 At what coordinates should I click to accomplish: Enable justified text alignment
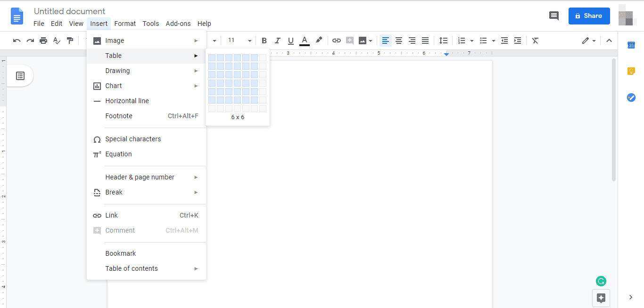coord(425,41)
